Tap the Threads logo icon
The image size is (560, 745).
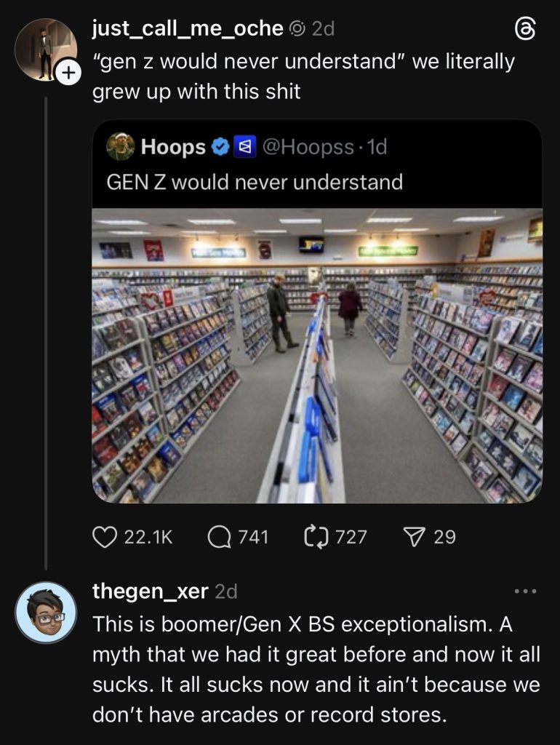point(525,29)
